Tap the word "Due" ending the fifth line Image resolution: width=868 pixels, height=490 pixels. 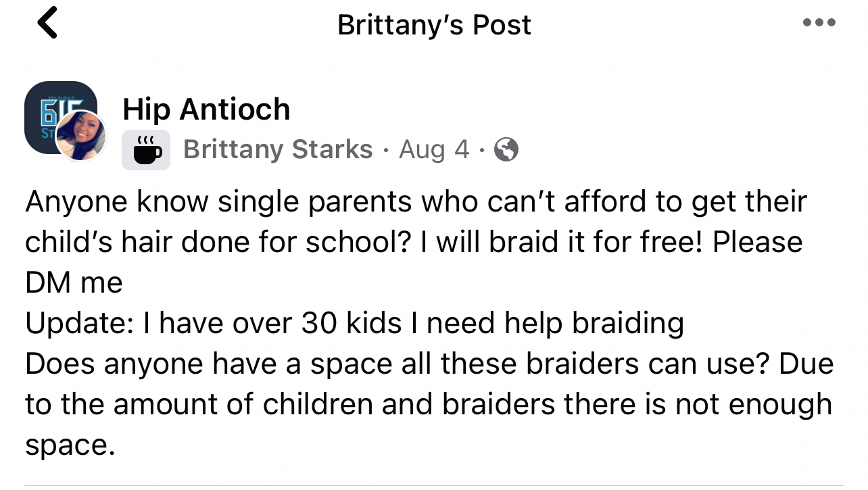(x=806, y=364)
